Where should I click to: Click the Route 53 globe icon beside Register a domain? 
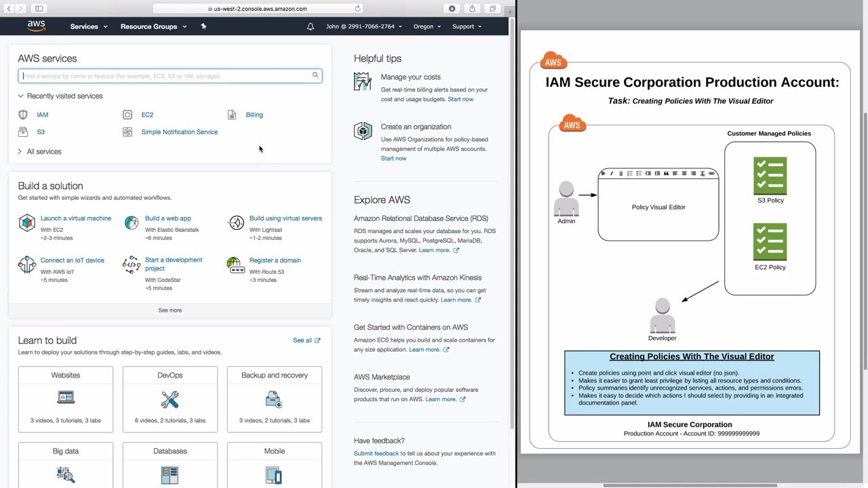pos(236,264)
